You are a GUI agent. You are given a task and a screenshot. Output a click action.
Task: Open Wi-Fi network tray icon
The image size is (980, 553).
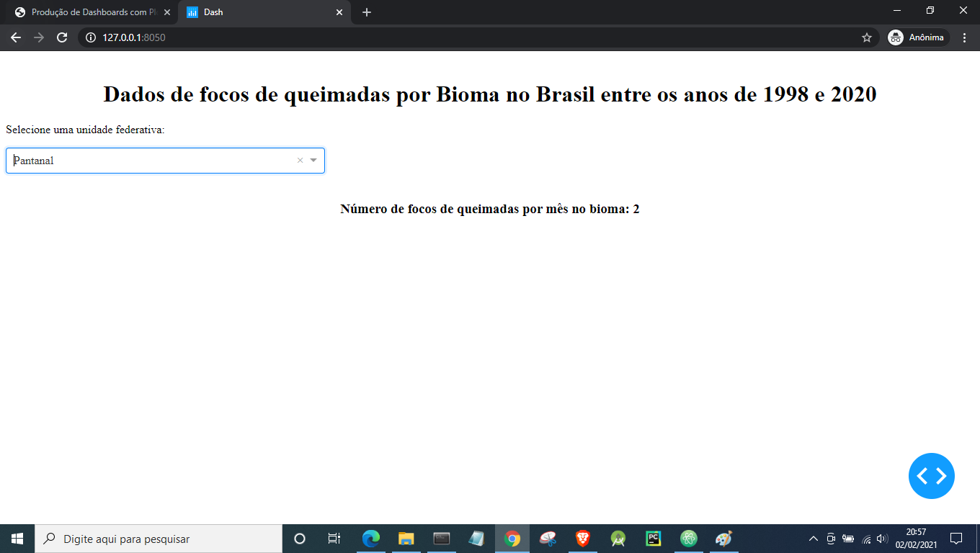pos(866,539)
